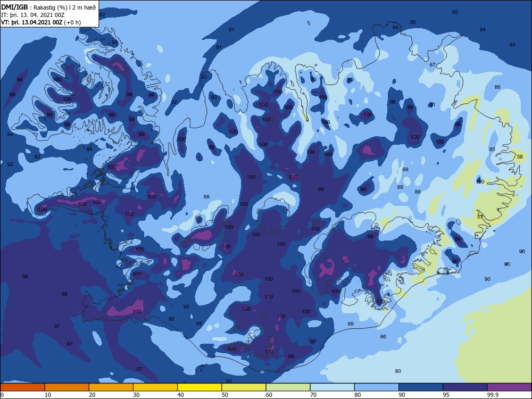This screenshot has height=399, width=532.
Task: Click the bright yellow 40–50 legend swatch
Action: tap(199, 387)
